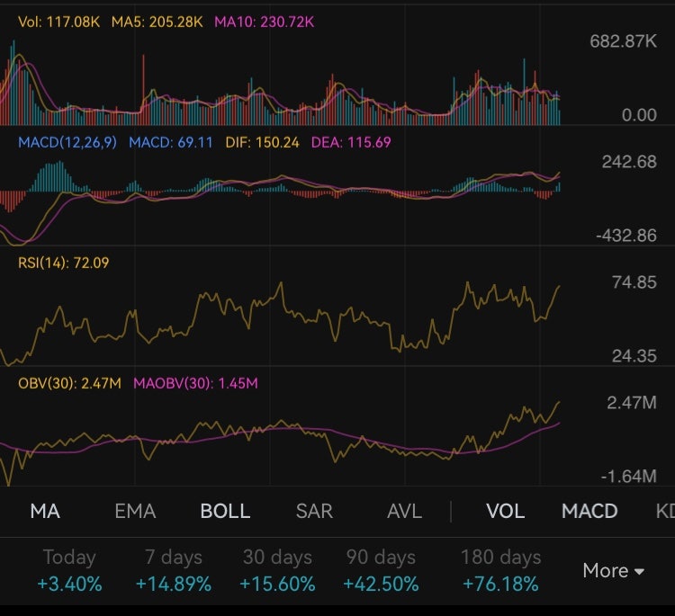
Task: Click the OBV(30): 2.47M label
Action: 69,383
